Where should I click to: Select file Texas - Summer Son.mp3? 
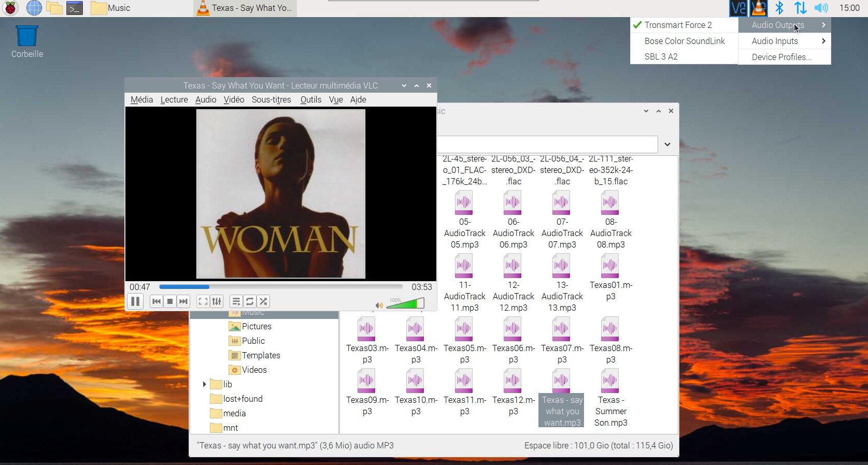pos(610,398)
